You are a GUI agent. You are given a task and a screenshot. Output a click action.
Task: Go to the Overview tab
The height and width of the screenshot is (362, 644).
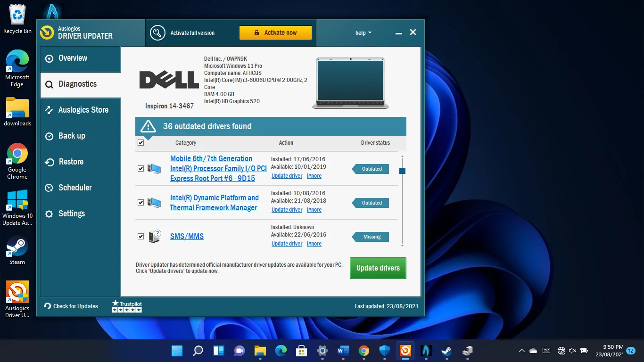click(80, 58)
